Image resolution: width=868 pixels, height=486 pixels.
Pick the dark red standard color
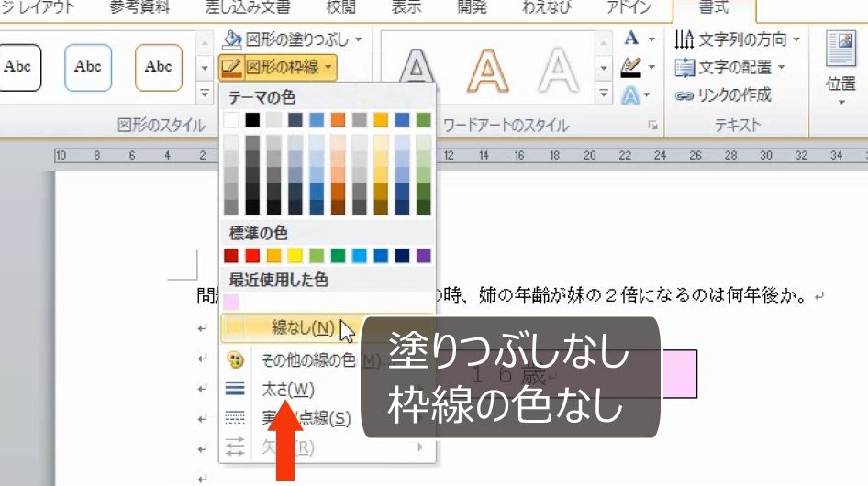(x=231, y=256)
